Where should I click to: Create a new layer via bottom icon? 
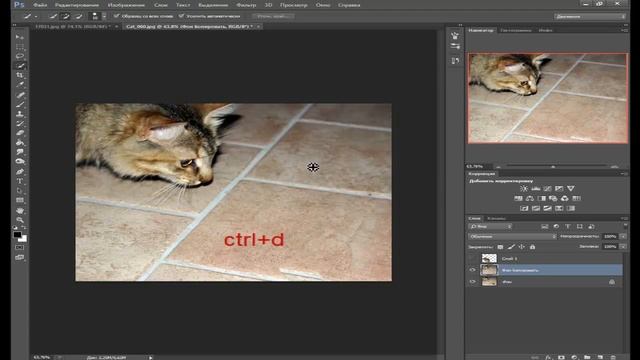(600, 357)
